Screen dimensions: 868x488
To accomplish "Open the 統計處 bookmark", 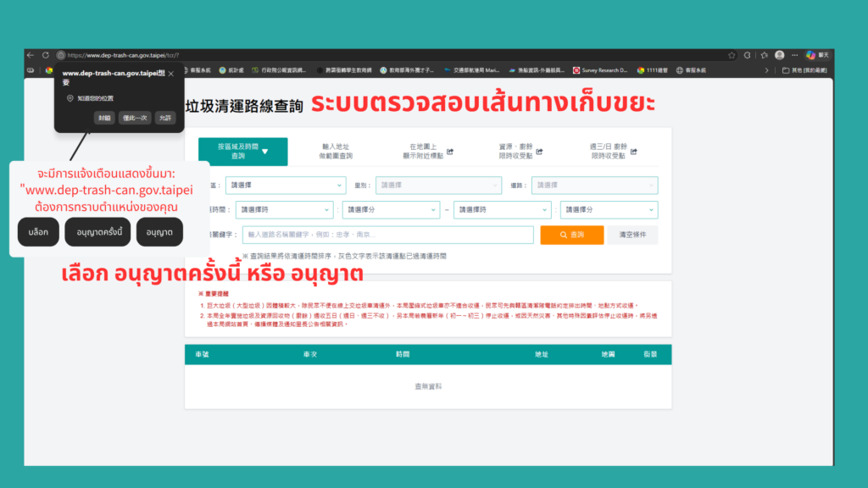I will coord(231,70).
